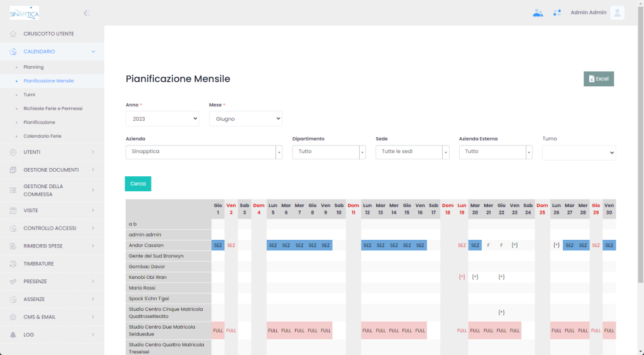Open the Calendario Ferie submenu item
644x355 pixels.
pyautogui.click(x=42, y=136)
